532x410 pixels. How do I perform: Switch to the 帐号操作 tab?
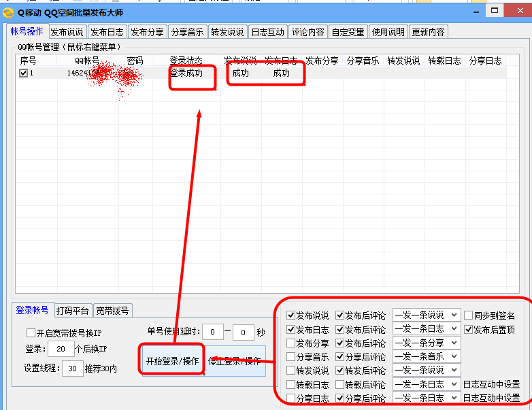click(27, 31)
